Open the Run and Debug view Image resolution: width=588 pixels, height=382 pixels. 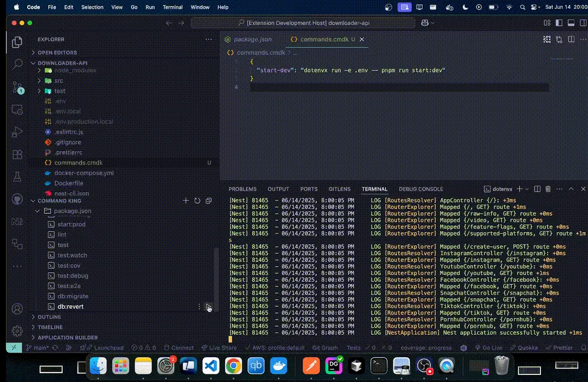pos(17,132)
